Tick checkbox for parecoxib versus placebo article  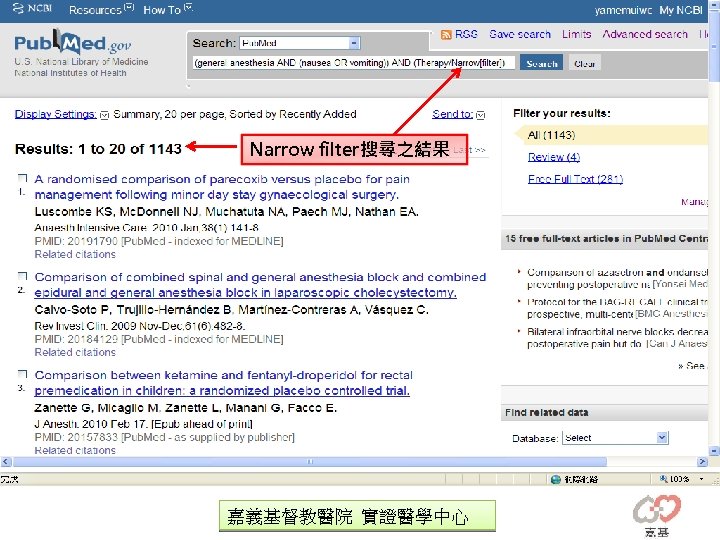[22, 178]
